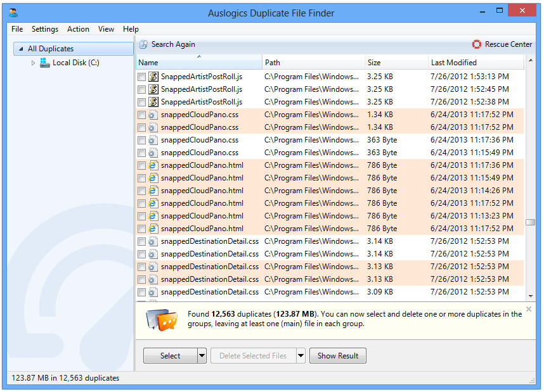Click the 3.09 KB size cell
The image size is (544, 392).
click(380, 292)
